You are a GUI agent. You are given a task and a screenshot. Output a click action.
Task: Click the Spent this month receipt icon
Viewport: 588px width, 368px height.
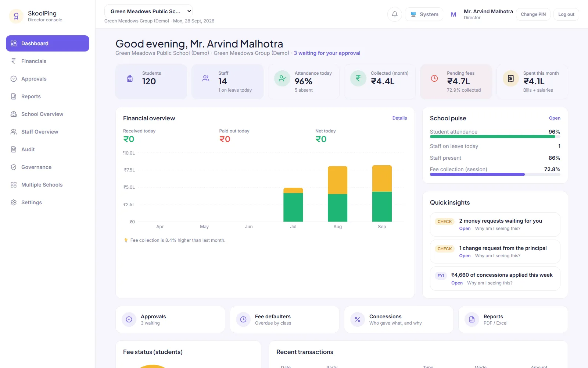tap(511, 78)
